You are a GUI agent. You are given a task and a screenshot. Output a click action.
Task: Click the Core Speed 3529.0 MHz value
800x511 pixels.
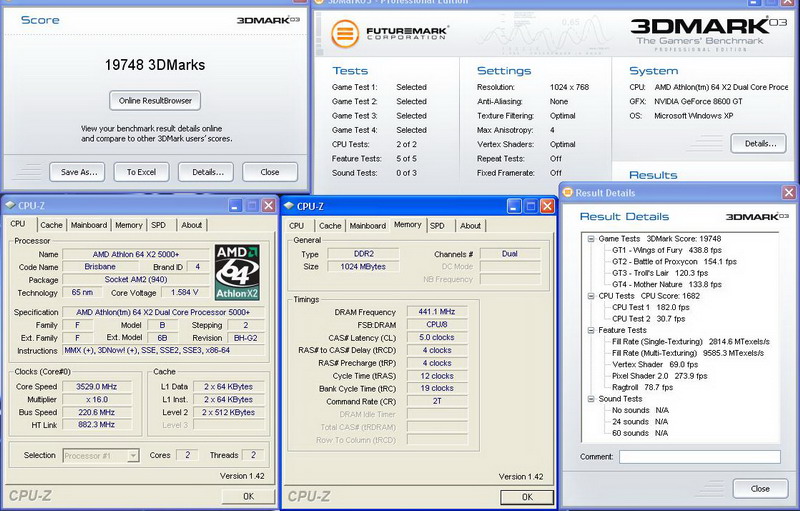coord(97,387)
